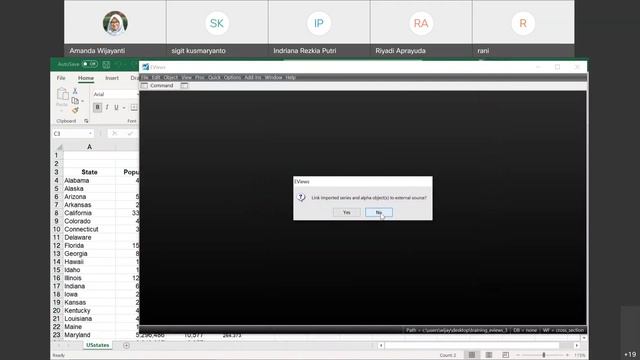Click the Excel Copy icon
Screen dimensions: 640x360
point(75,101)
